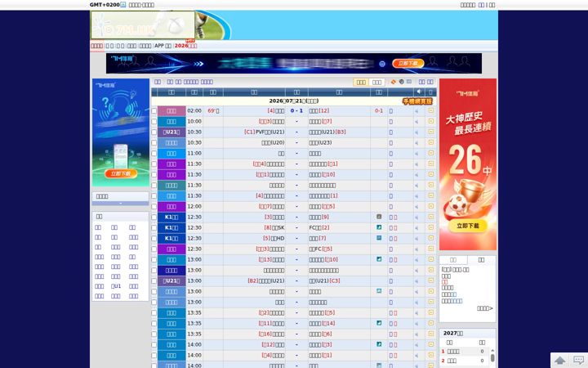Click the live video icon in FC [2] row
The width and height of the screenshot is (588, 368).
coord(379,227)
